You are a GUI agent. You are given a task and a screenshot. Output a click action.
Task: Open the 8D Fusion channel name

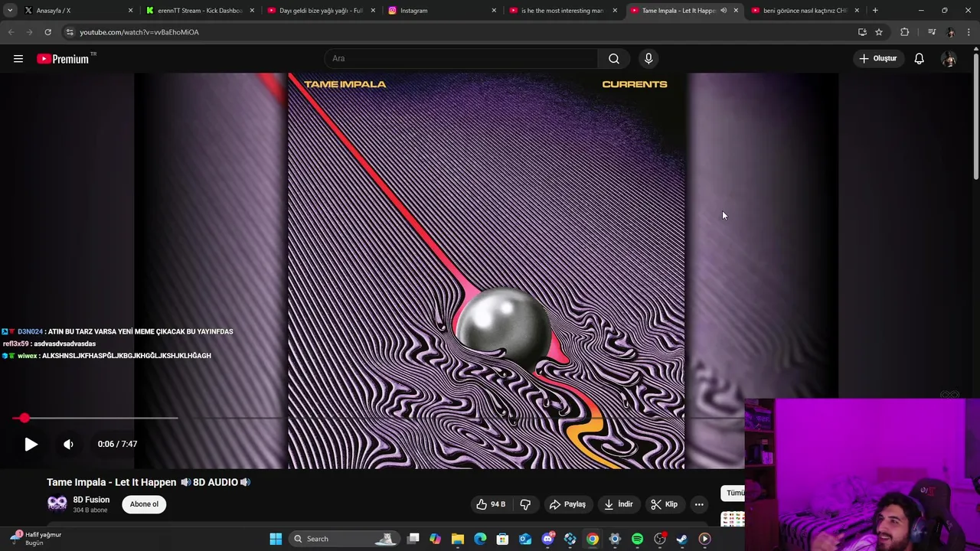click(x=91, y=500)
